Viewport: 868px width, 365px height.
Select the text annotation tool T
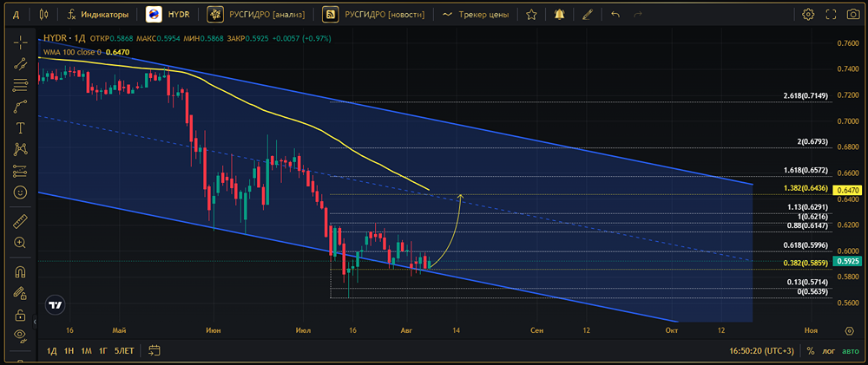click(x=21, y=128)
